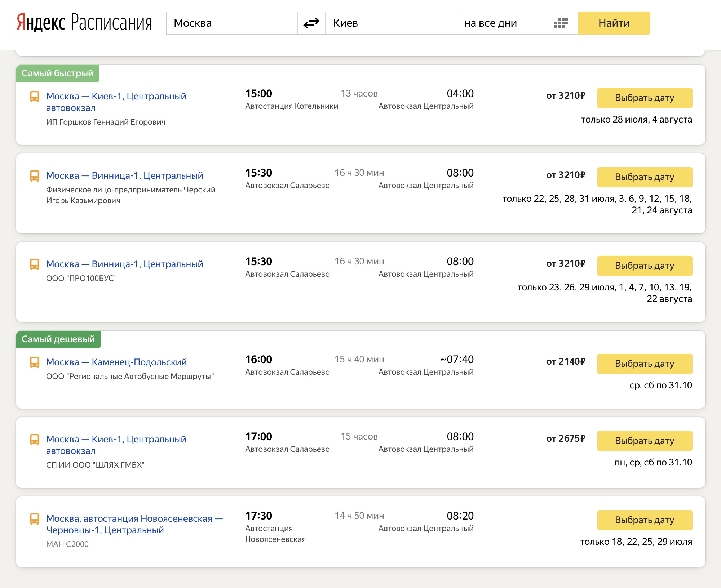Open the calendar grid icon
Viewport: 721px width, 588px height.
click(x=561, y=23)
